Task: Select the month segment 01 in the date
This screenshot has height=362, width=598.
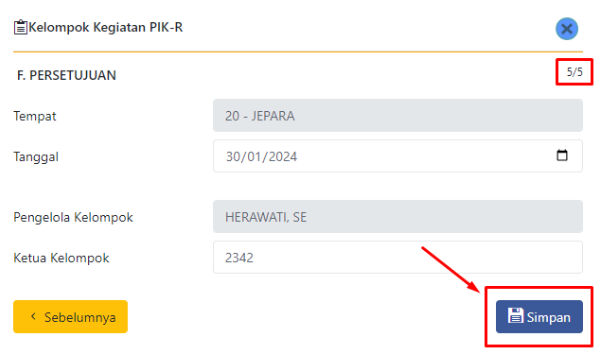Action: (254, 157)
